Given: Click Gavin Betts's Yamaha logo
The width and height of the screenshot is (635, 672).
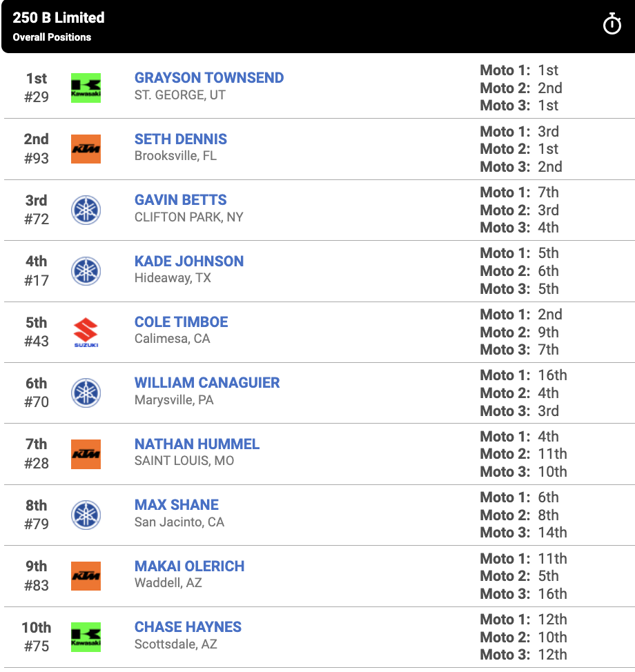Looking at the screenshot, I should point(86,210).
